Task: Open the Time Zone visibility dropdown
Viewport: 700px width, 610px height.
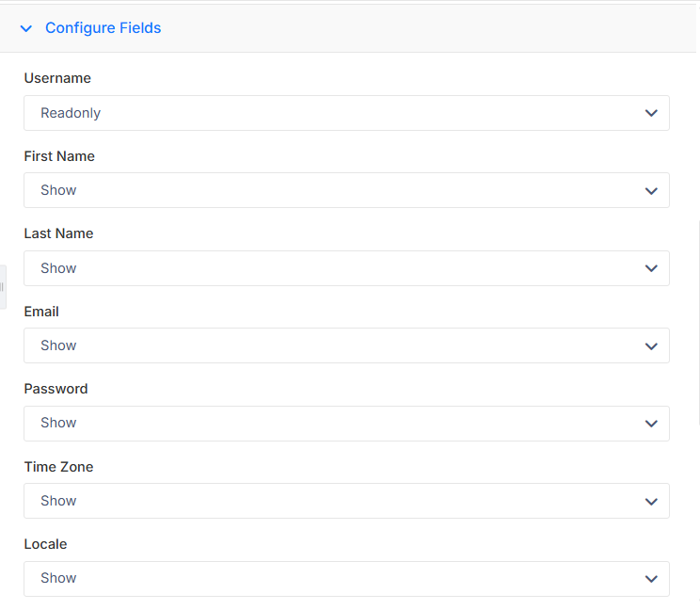Action: click(346, 501)
